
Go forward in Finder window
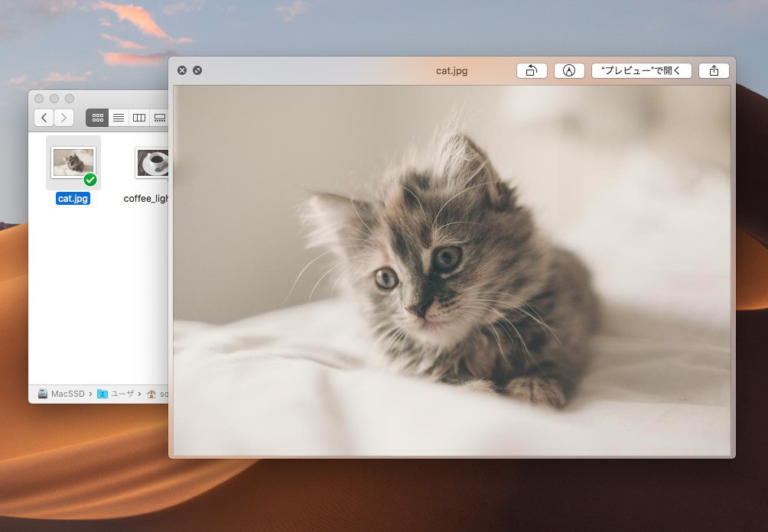64,118
